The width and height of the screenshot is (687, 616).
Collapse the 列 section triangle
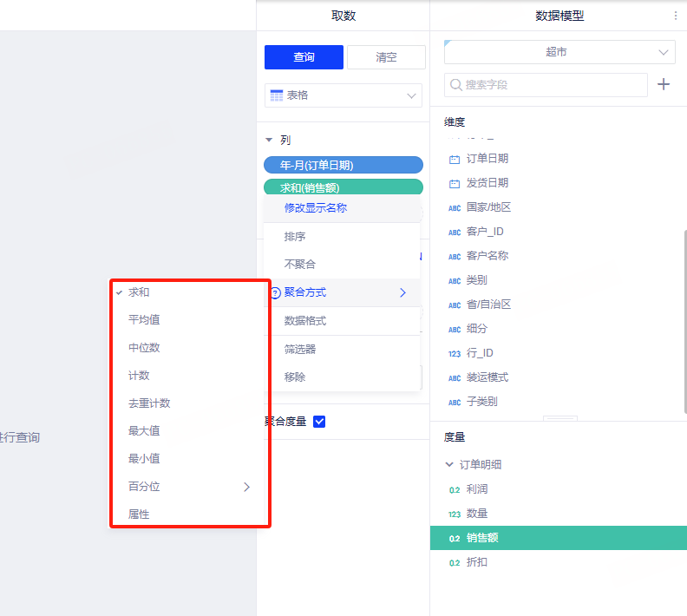pos(269,140)
